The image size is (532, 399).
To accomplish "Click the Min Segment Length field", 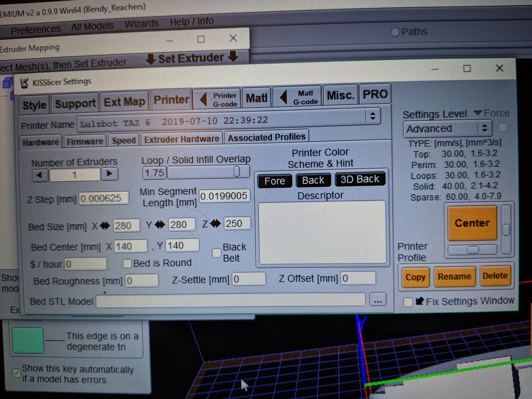I will click(x=225, y=196).
